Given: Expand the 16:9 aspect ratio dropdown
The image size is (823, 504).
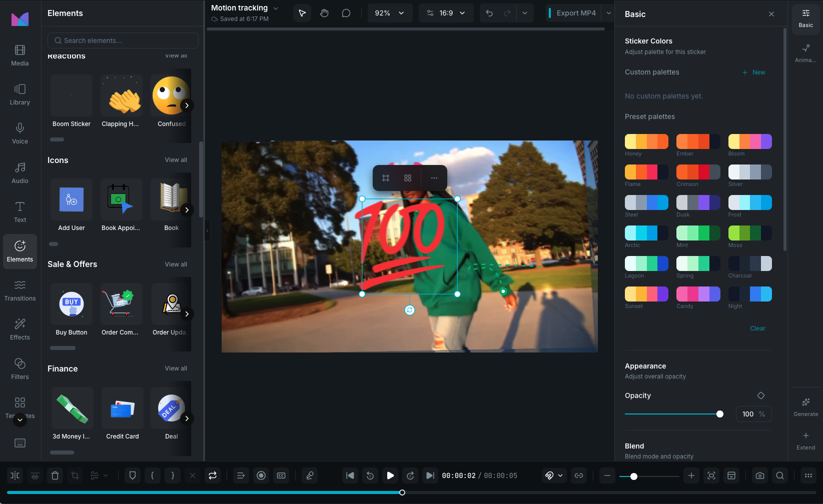Looking at the screenshot, I should click(446, 13).
